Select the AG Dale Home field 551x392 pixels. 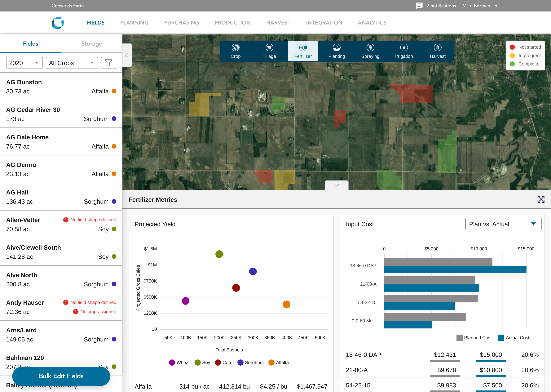[61, 142]
